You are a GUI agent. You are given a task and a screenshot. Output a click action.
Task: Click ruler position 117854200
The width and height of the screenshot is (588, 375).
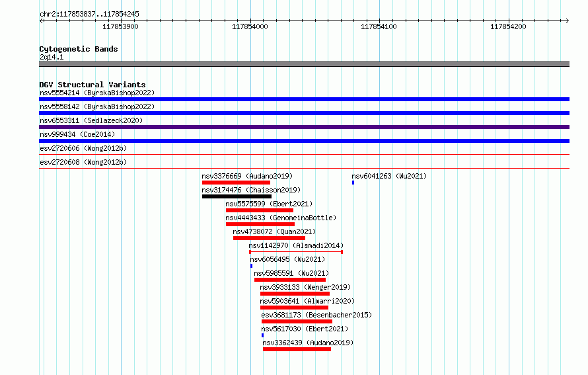[509, 26]
